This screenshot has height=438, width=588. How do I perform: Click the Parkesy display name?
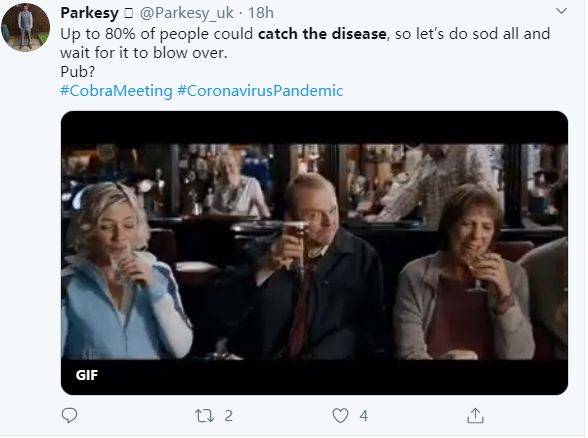89,13
